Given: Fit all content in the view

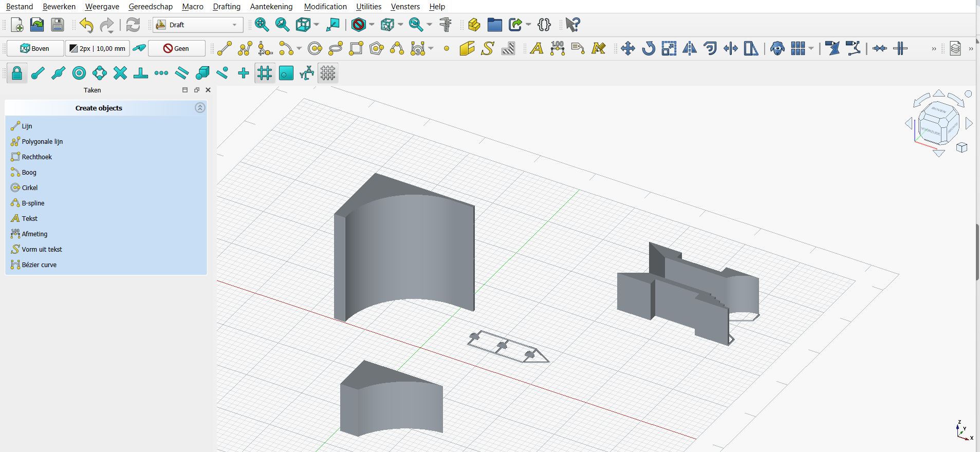Looking at the screenshot, I should [262, 25].
